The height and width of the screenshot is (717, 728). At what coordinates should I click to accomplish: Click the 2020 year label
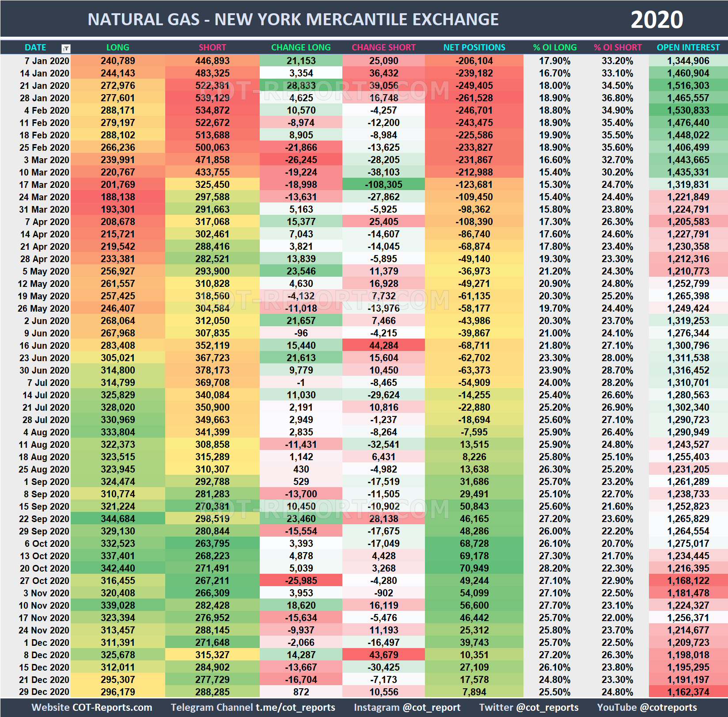click(657, 19)
